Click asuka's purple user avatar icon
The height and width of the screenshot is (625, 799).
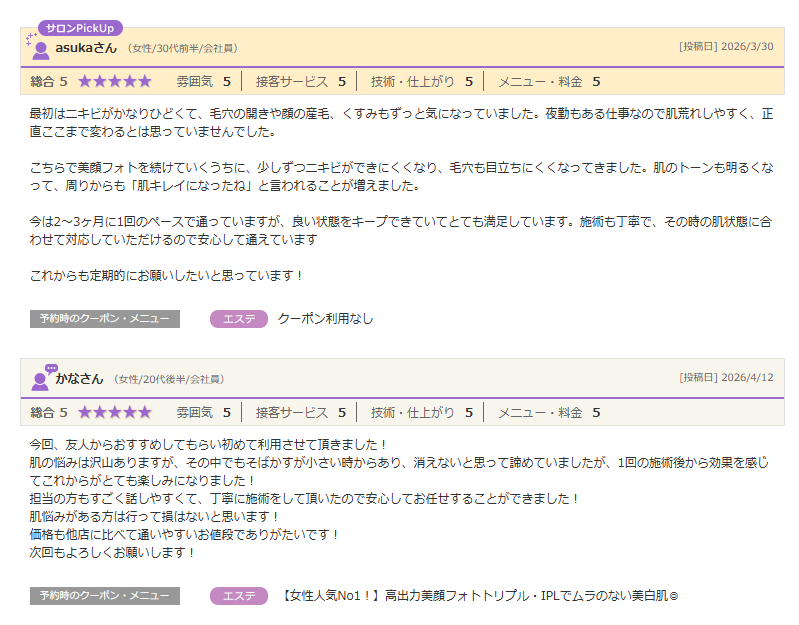point(40,49)
